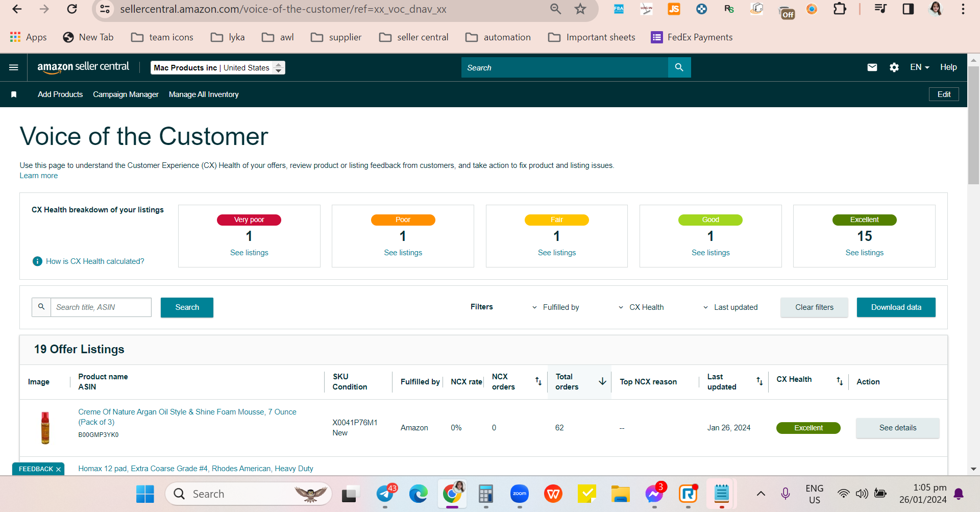Click the Clear filters button
The height and width of the screenshot is (512, 980).
click(x=814, y=307)
